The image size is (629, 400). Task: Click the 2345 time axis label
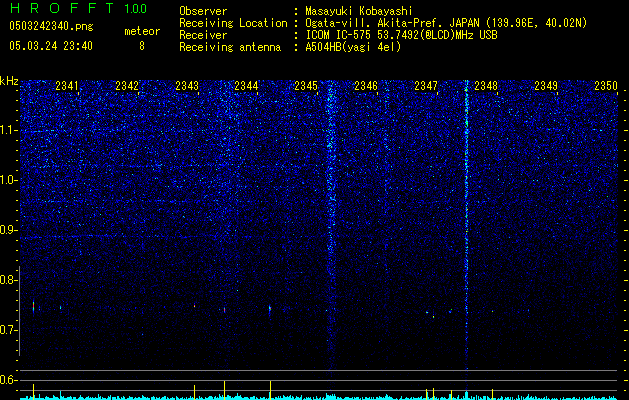tap(306, 86)
